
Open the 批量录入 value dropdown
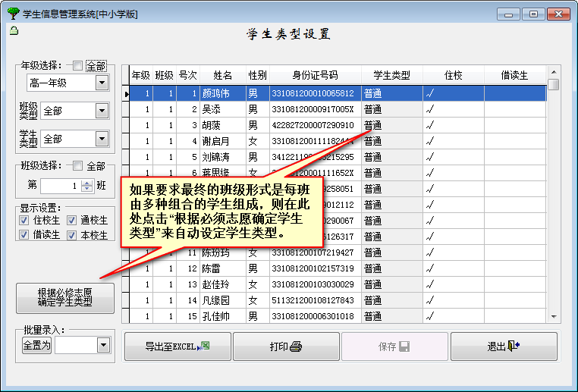click(x=103, y=345)
